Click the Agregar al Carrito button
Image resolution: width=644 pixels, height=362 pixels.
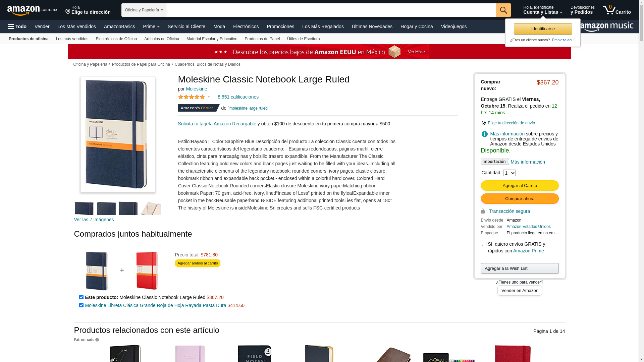520,186
